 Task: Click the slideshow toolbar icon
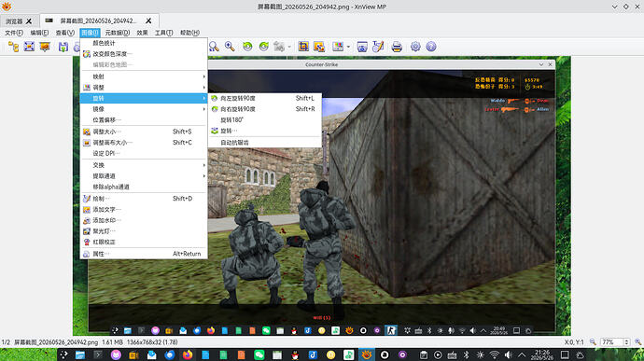click(45, 47)
